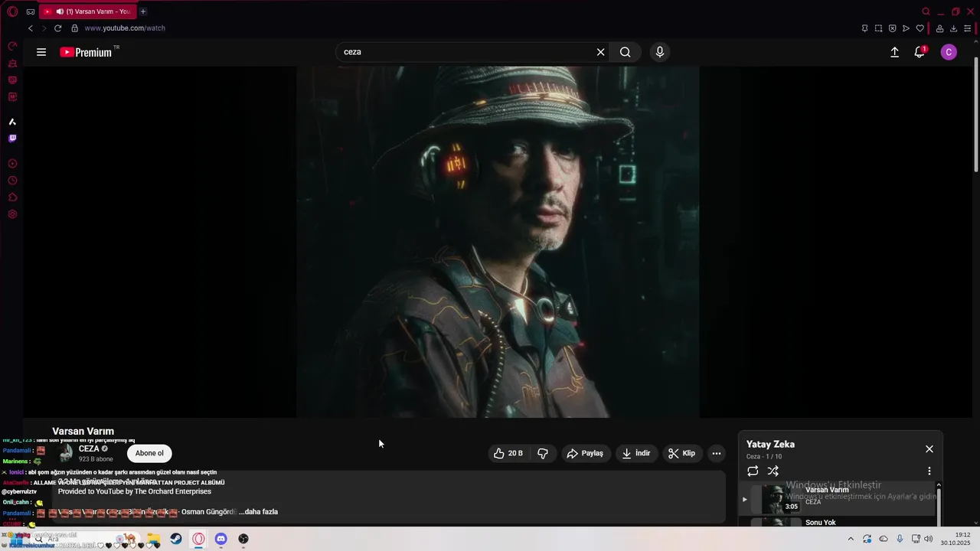Open ad blocker shield icon in toolbar
The width and height of the screenshot is (980, 551).
point(892,28)
